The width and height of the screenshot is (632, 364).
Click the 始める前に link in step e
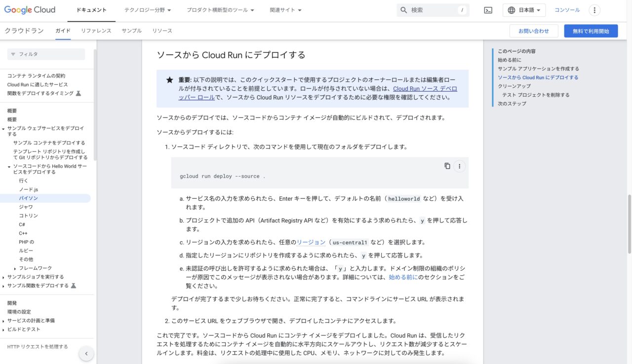click(x=403, y=277)
